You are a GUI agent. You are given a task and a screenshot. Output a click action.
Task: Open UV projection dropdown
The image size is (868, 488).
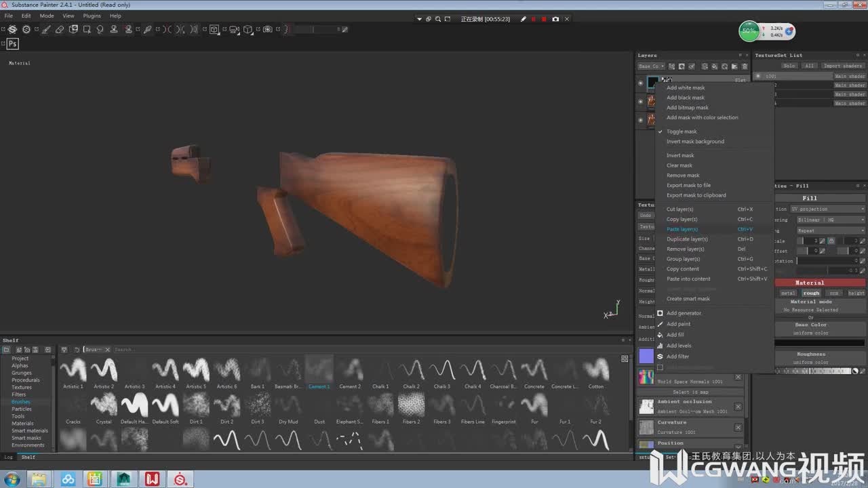[827, 209]
